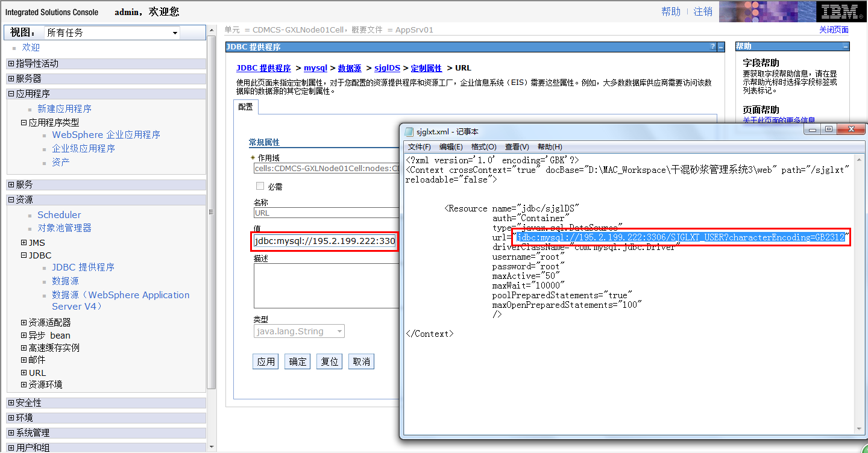This screenshot has width=868, height=453.
Task: Open the 帮助(H) menu in Notepad
Action: 549,147
